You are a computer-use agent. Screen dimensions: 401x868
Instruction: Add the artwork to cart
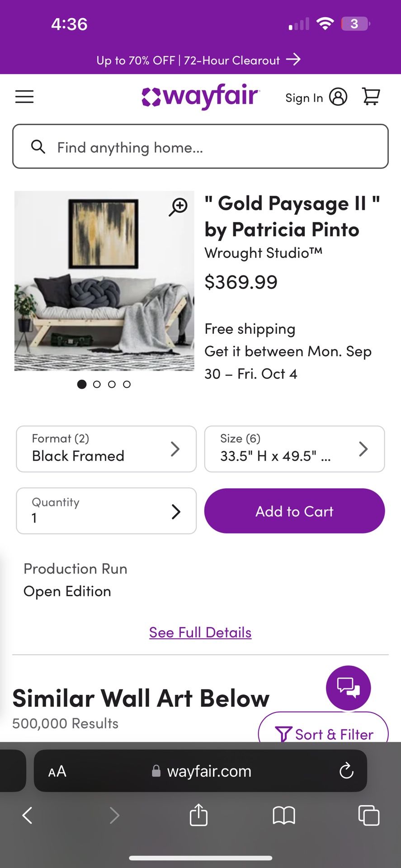tap(294, 511)
